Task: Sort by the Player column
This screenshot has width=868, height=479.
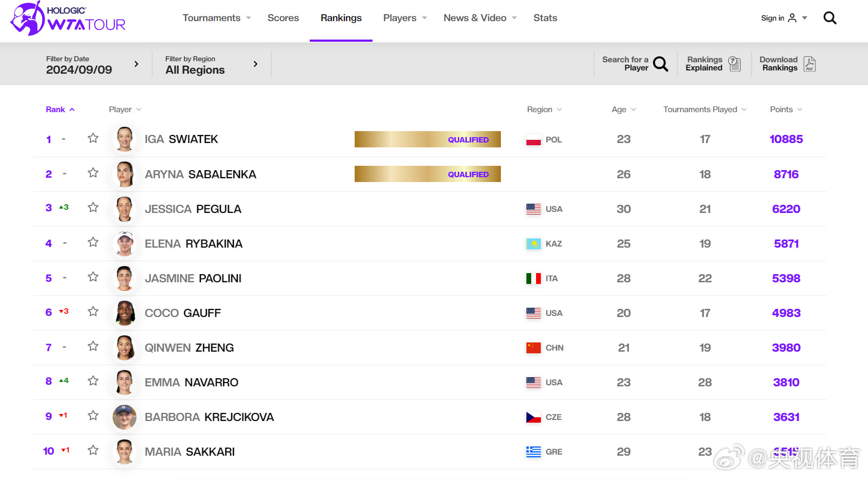Action: [125, 109]
